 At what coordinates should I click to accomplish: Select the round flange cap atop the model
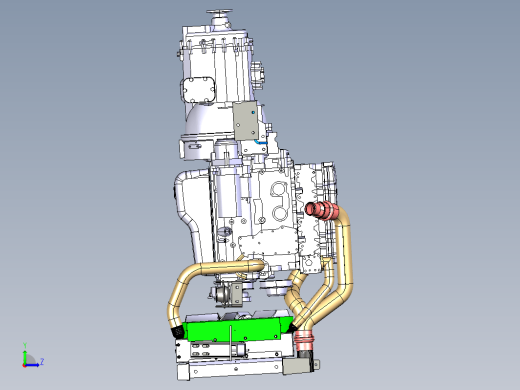[219, 12]
